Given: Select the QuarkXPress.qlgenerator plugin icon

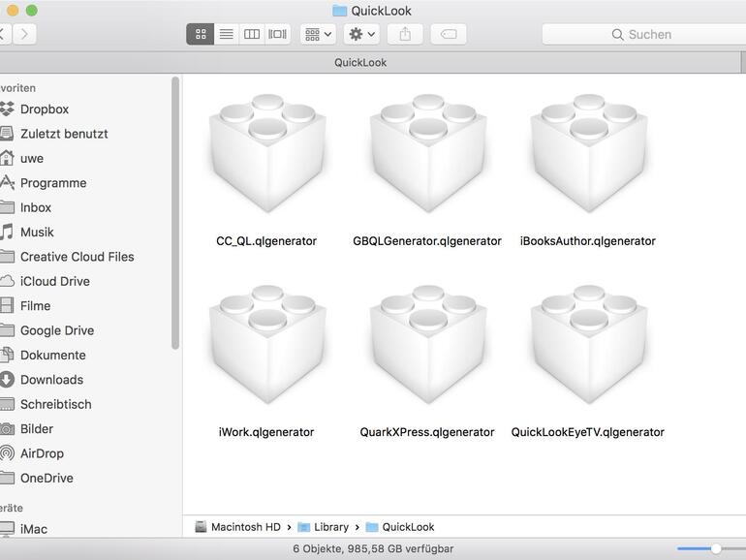Looking at the screenshot, I should pyautogui.click(x=427, y=345).
